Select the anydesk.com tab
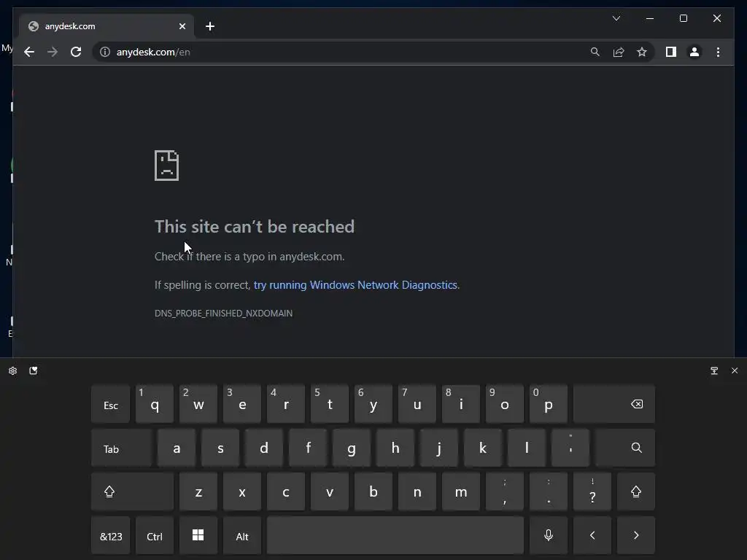This screenshot has height=560, width=747. click(107, 26)
